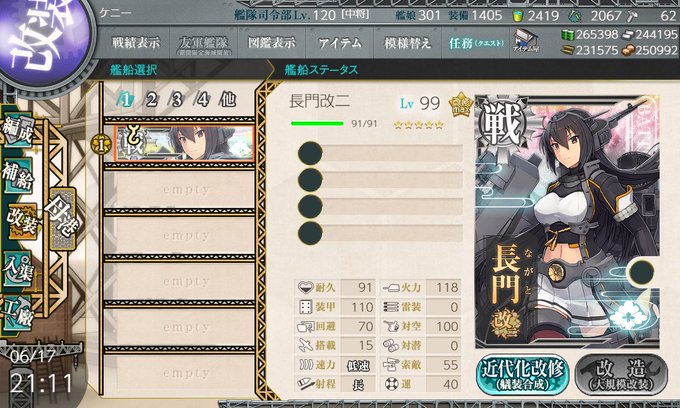Open the 工廠 factory icon
Image resolution: width=680 pixels, height=408 pixels.
[x=17, y=313]
